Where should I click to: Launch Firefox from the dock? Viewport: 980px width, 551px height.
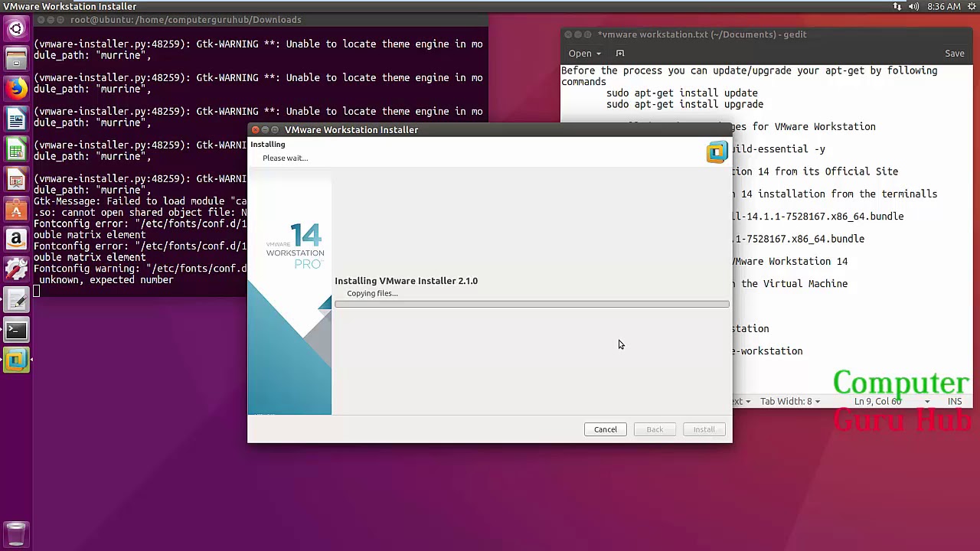16,90
